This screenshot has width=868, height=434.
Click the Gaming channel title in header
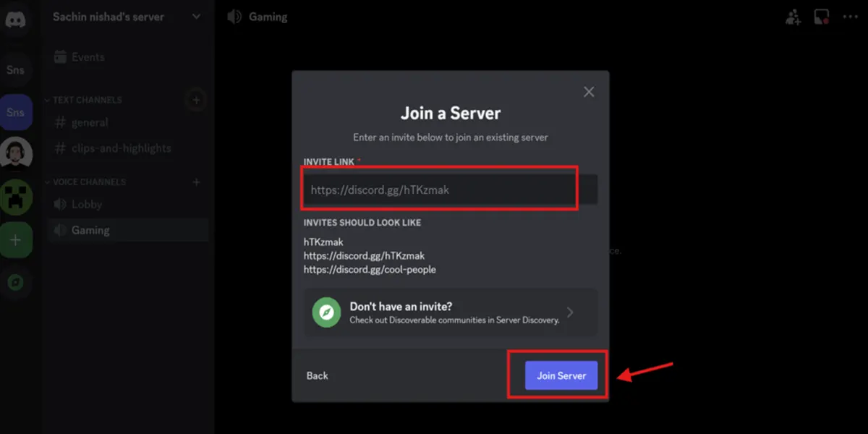click(268, 17)
